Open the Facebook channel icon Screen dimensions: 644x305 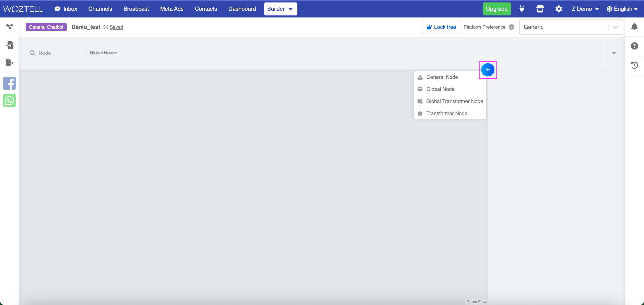point(9,83)
